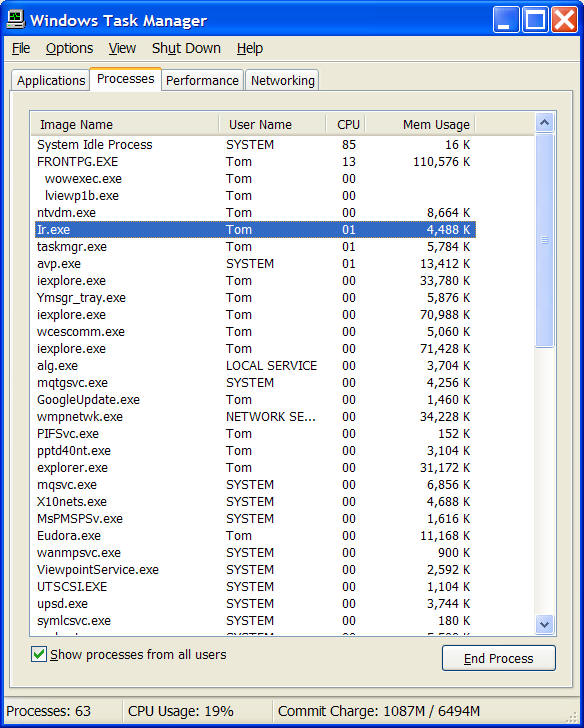Image resolution: width=584 pixels, height=728 pixels.
Task: Minimize the Task Manager window
Action: point(506,20)
